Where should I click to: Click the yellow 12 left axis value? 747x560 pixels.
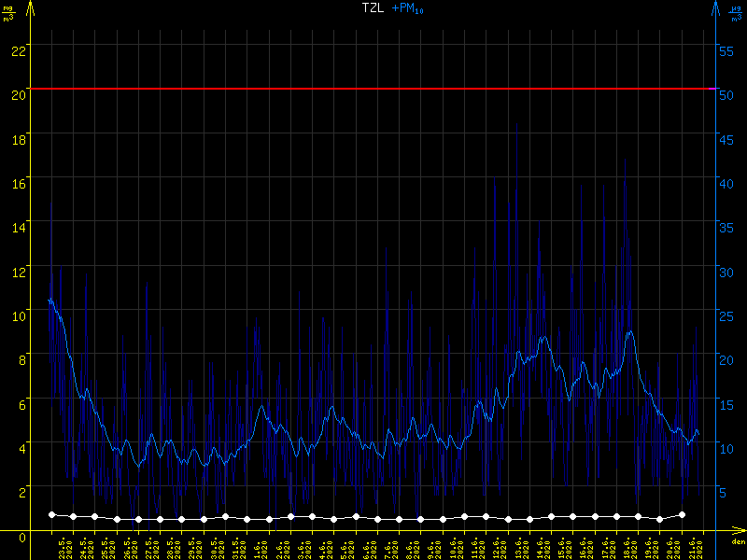point(17,272)
